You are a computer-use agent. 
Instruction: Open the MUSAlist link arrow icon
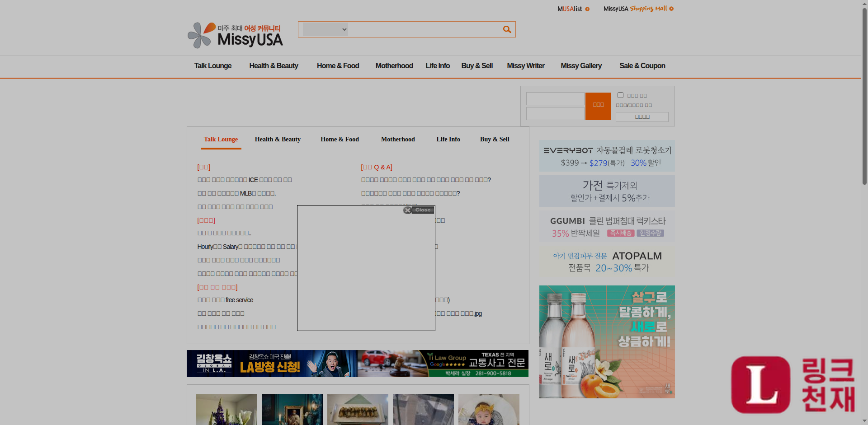coord(587,9)
